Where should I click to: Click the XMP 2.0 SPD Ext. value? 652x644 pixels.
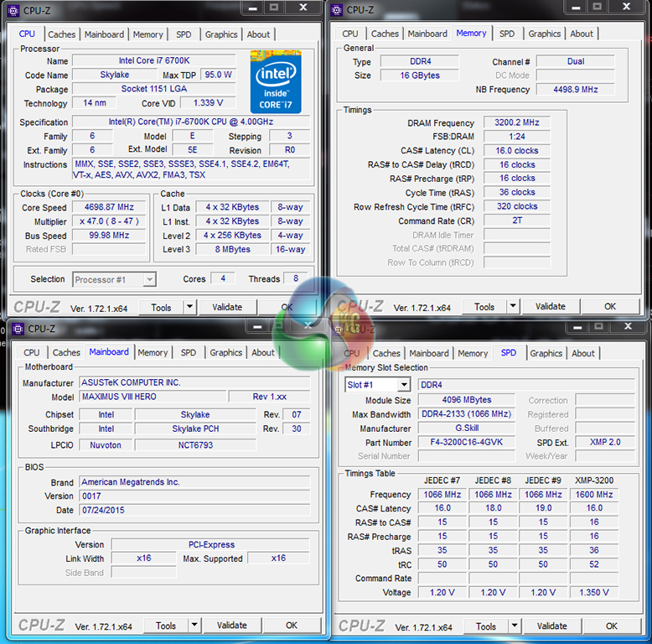coord(605,442)
